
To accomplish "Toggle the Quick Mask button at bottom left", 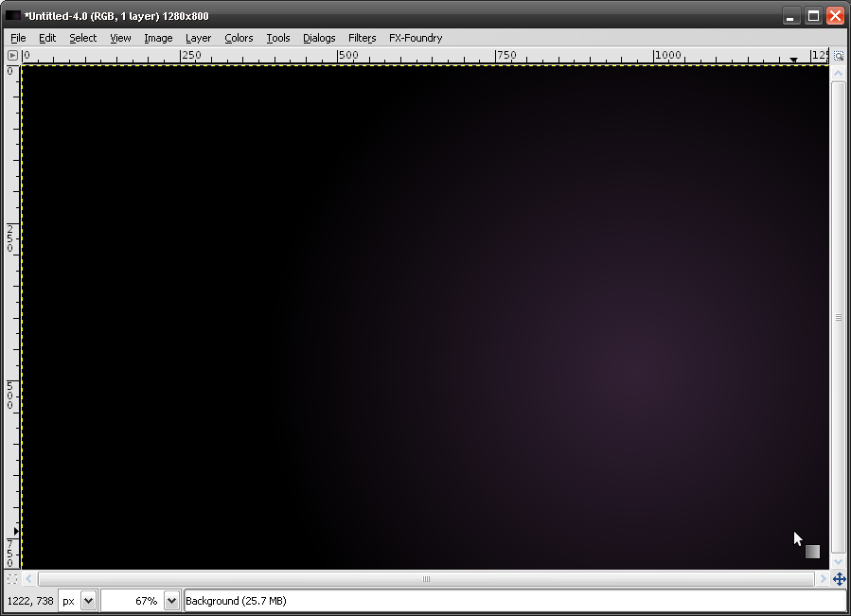I will coord(12,579).
